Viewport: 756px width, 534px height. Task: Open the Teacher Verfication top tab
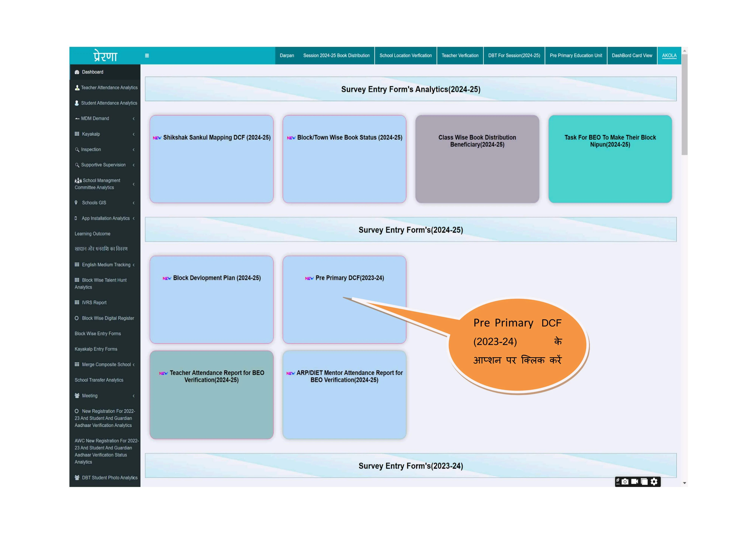(x=460, y=56)
